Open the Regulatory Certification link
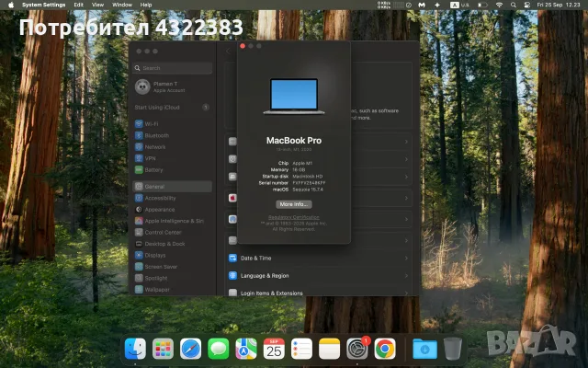The image size is (588, 368). pyautogui.click(x=294, y=217)
